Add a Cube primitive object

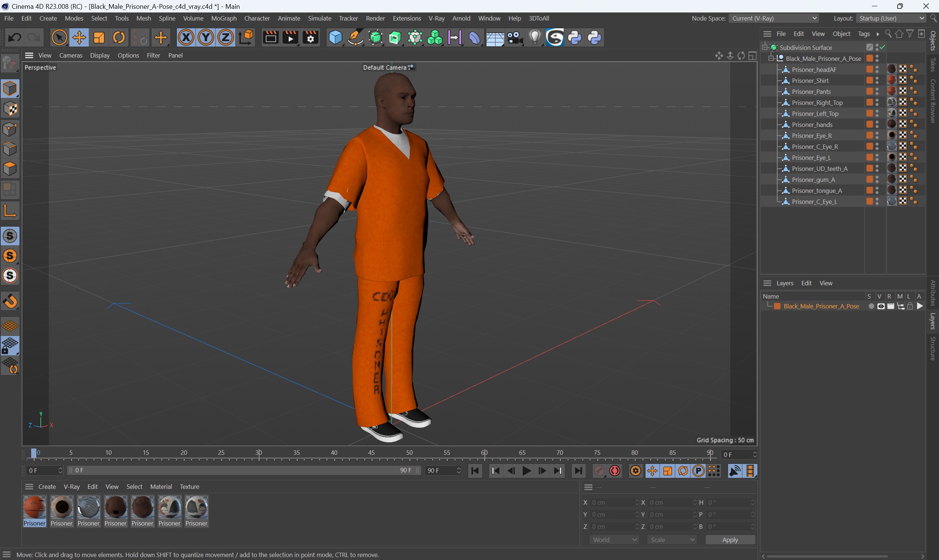pyautogui.click(x=335, y=37)
